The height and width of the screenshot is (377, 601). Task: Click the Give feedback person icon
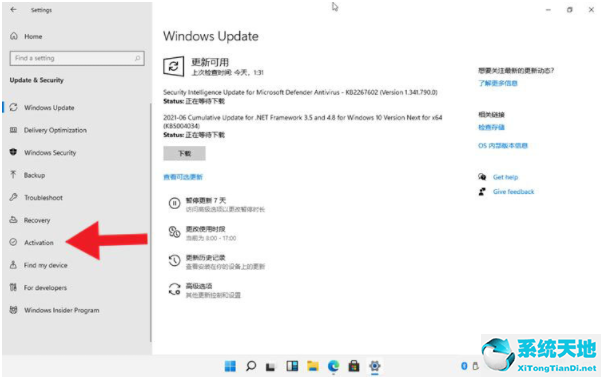click(482, 191)
